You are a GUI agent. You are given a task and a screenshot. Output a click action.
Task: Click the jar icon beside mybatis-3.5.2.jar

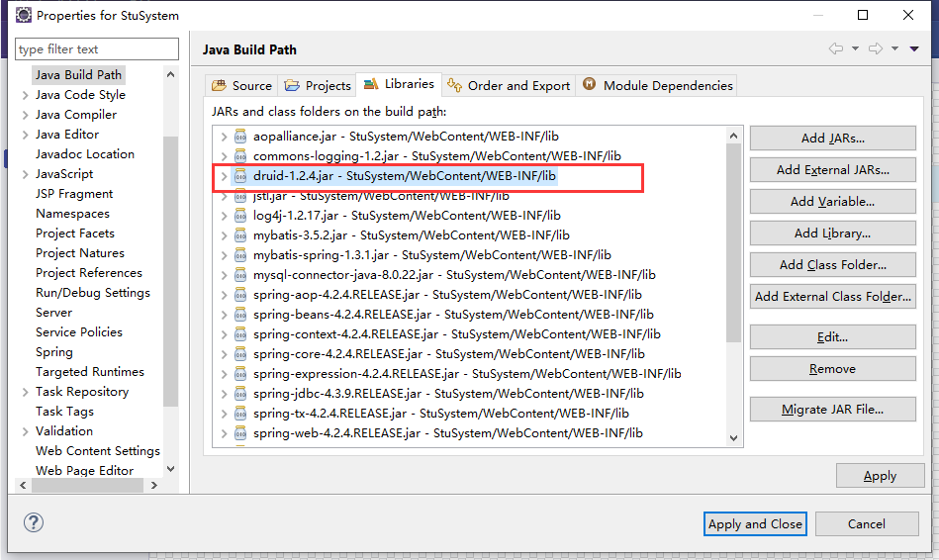(x=240, y=235)
